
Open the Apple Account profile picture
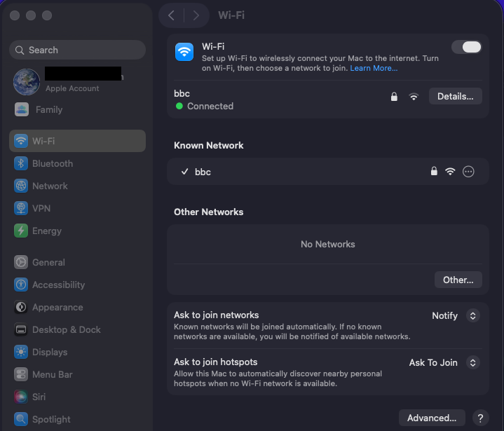pyautogui.click(x=27, y=82)
